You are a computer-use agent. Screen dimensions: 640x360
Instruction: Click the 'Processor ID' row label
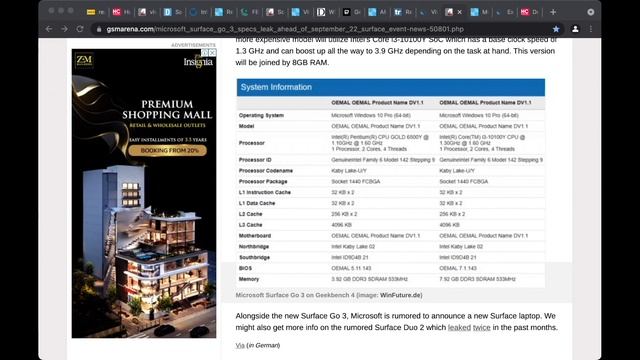pos(255,160)
